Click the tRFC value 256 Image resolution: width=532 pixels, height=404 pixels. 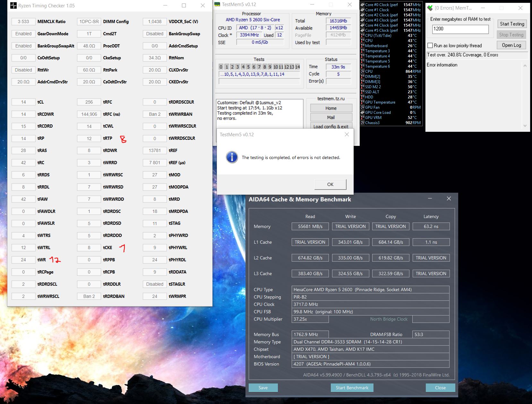pyautogui.click(x=89, y=102)
